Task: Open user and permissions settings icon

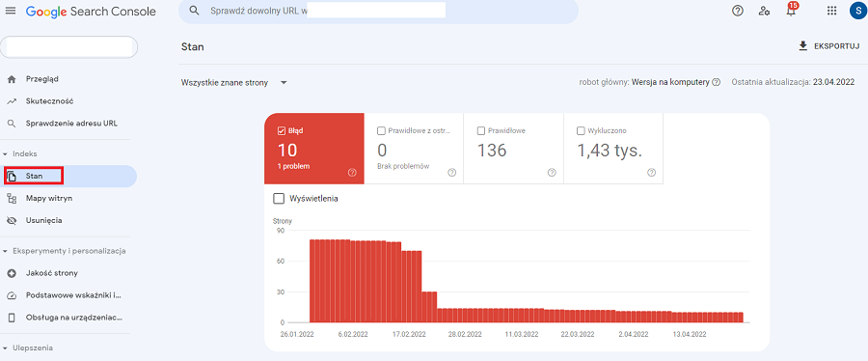Action: (x=765, y=11)
